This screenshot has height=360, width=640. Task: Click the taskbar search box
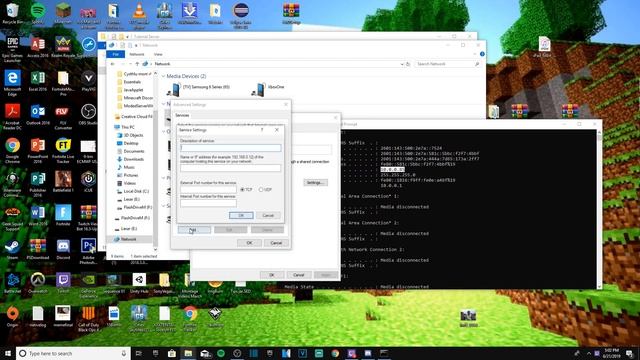click(73, 353)
